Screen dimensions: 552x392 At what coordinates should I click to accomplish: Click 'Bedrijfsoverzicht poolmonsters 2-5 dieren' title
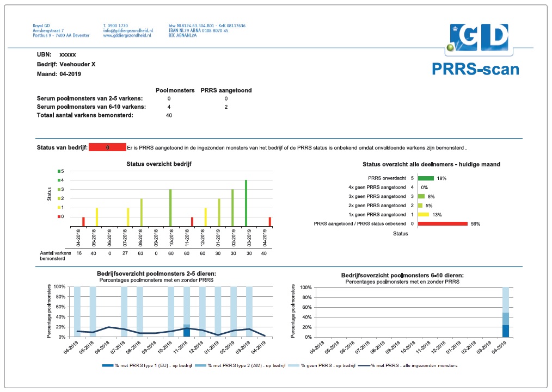pos(156,273)
